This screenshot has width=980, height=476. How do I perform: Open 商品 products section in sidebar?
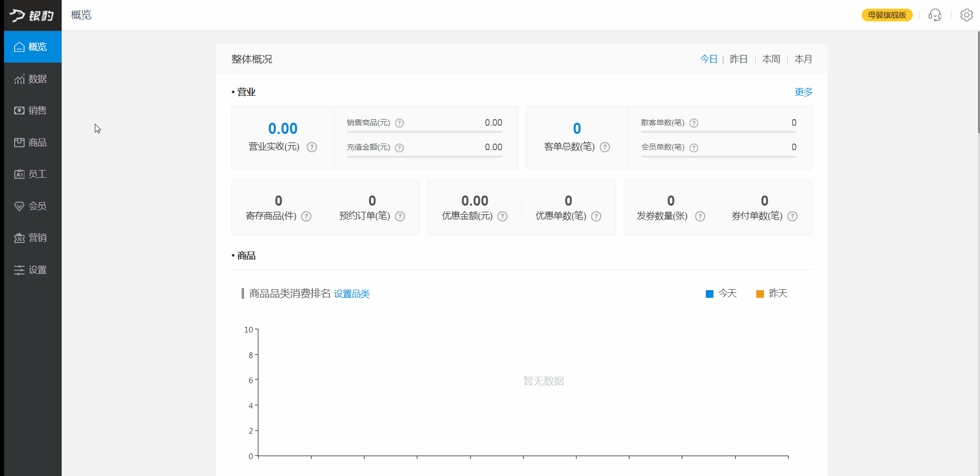coord(33,143)
